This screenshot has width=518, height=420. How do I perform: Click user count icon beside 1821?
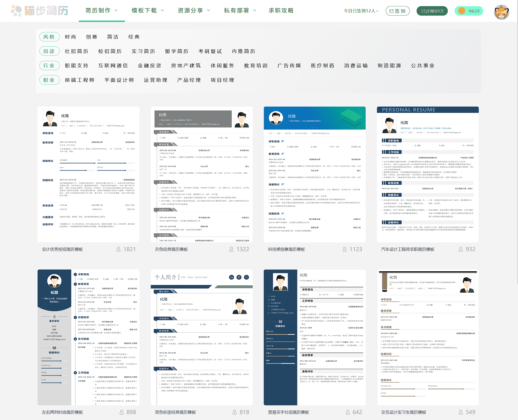(118, 249)
